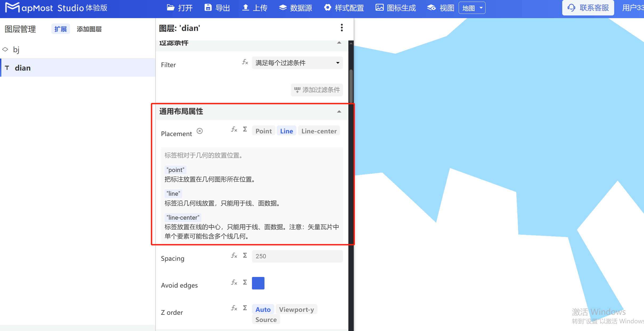Image resolution: width=644 pixels, height=331 pixels.
Task: Select Line-center placement mode
Action: click(x=319, y=131)
